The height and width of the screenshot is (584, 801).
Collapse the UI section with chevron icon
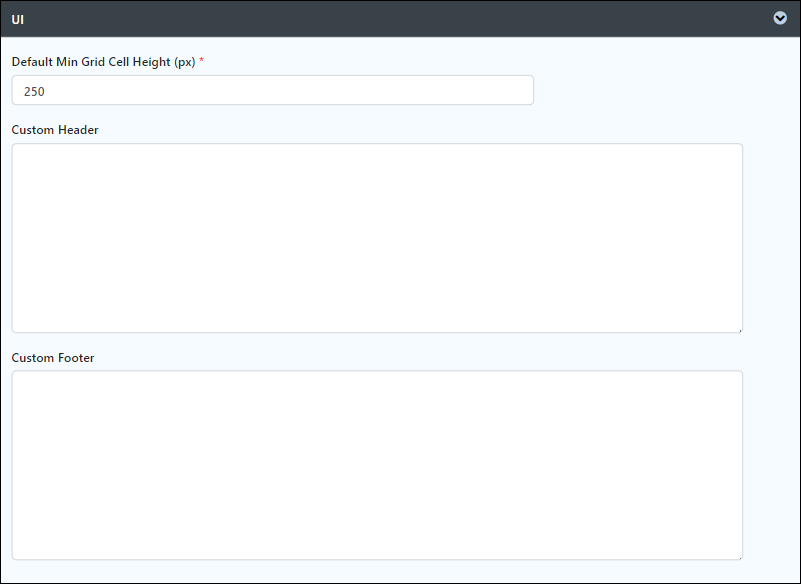[780, 18]
